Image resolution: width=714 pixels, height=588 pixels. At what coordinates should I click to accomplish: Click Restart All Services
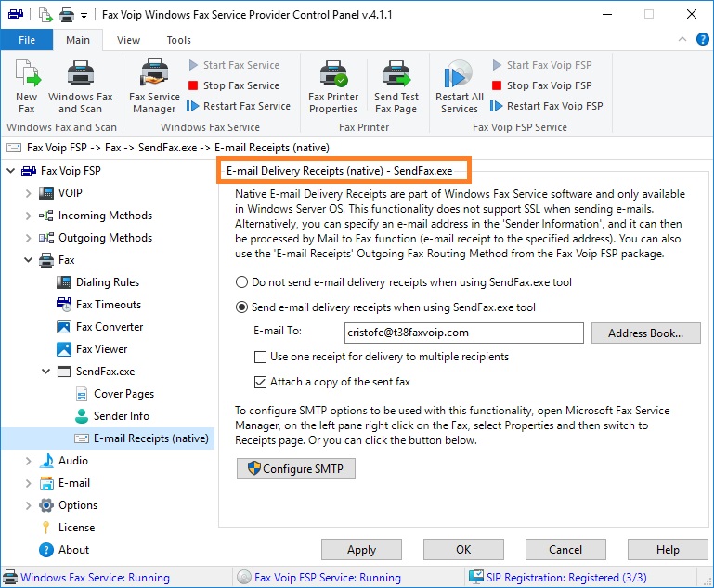[459, 86]
